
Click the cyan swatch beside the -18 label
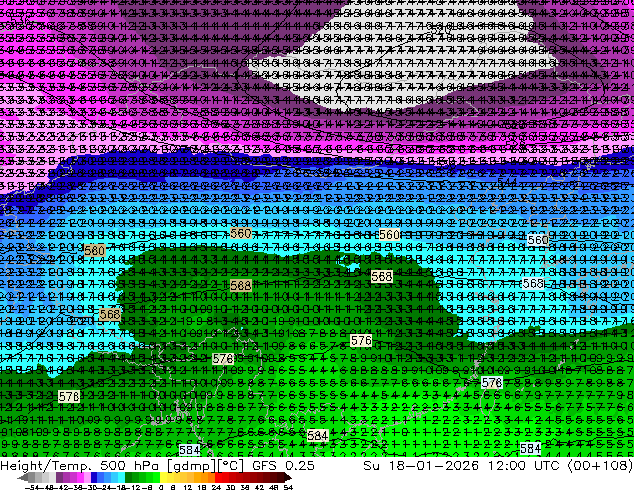pyautogui.click(x=121, y=477)
